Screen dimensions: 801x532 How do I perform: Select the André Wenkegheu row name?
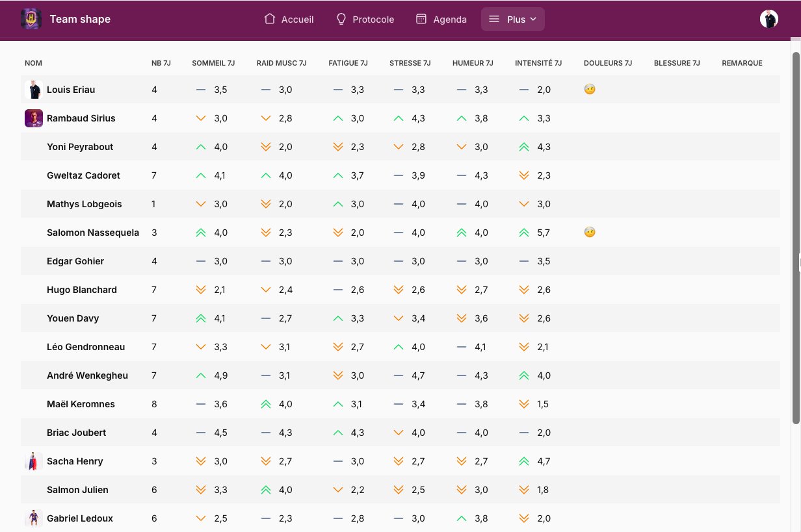pyautogui.click(x=87, y=375)
